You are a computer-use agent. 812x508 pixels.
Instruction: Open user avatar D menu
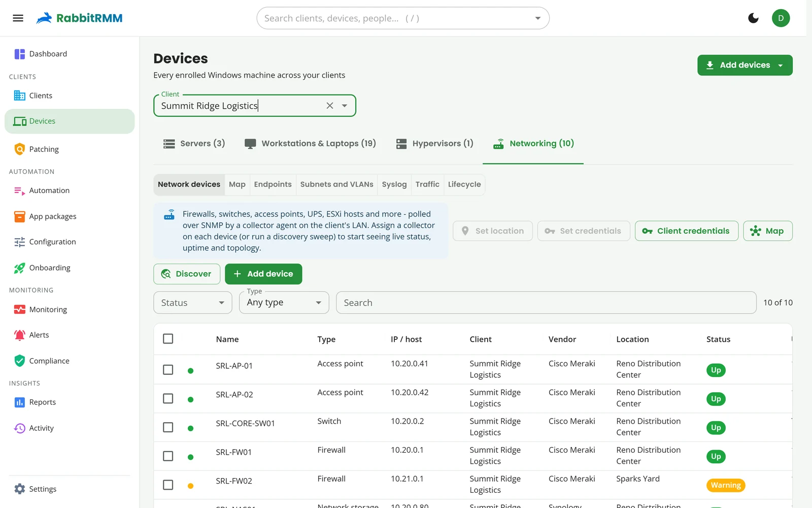[781, 18]
